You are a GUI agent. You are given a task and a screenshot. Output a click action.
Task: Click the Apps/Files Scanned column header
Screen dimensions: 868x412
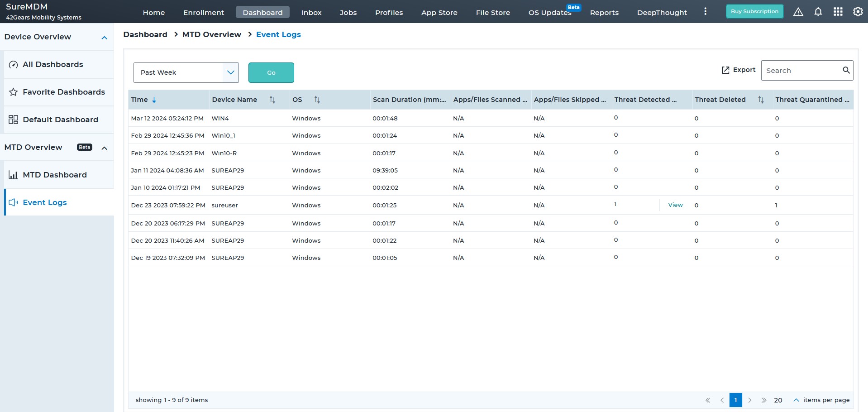pos(490,100)
